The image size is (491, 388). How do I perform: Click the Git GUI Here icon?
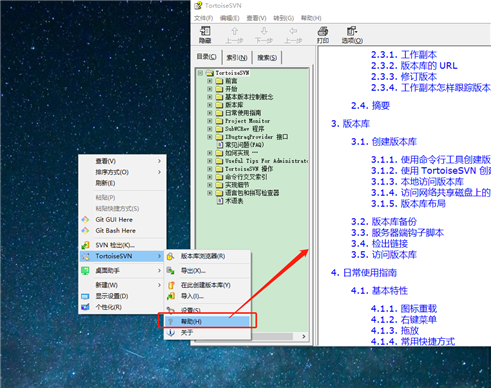(85, 219)
